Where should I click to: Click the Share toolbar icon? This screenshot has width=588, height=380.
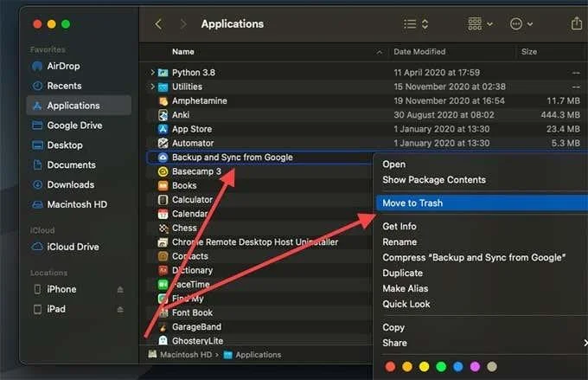(x=577, y=23)
